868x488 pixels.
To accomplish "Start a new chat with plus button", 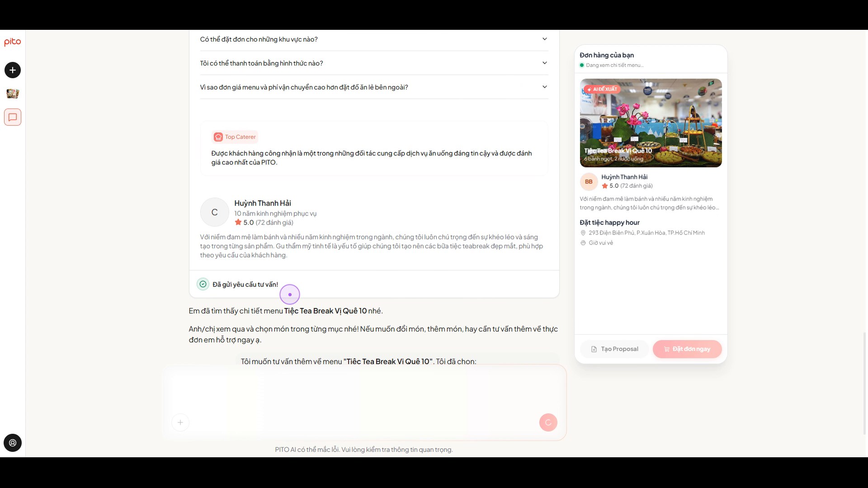I will (x=13, y=70).
